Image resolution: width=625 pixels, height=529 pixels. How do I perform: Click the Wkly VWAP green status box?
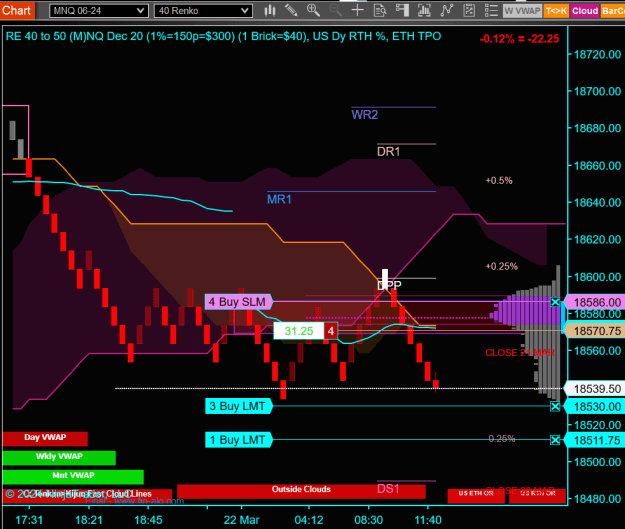coord(59,457)
